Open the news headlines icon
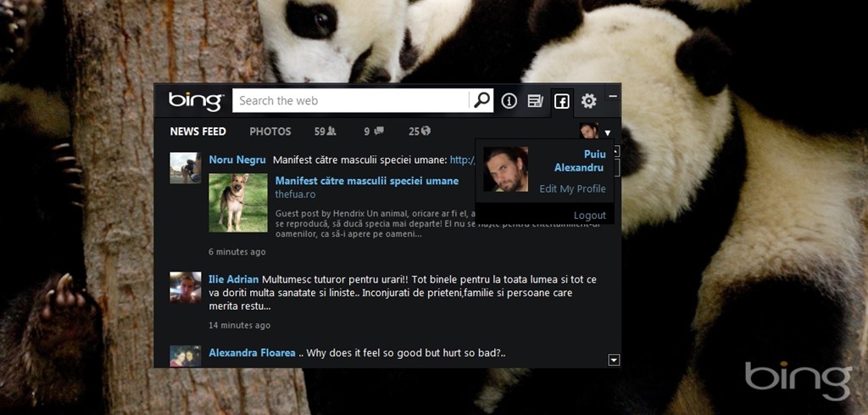Viewport: 868px width, 415px height. pyautogui.click(x=535, y=101)
